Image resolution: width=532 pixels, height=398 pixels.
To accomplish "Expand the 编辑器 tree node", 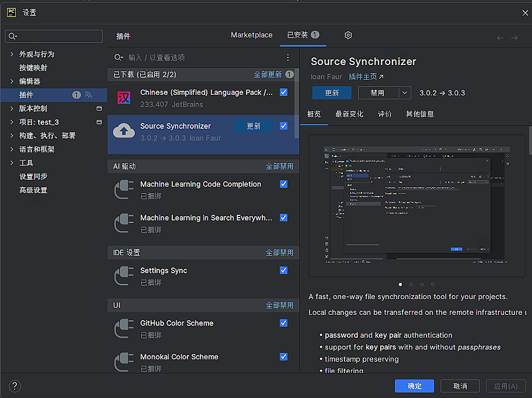I will [12, 81].
